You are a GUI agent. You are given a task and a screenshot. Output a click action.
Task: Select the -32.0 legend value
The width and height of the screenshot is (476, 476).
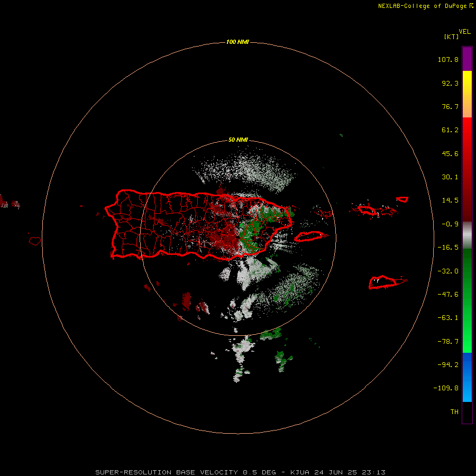448,271
